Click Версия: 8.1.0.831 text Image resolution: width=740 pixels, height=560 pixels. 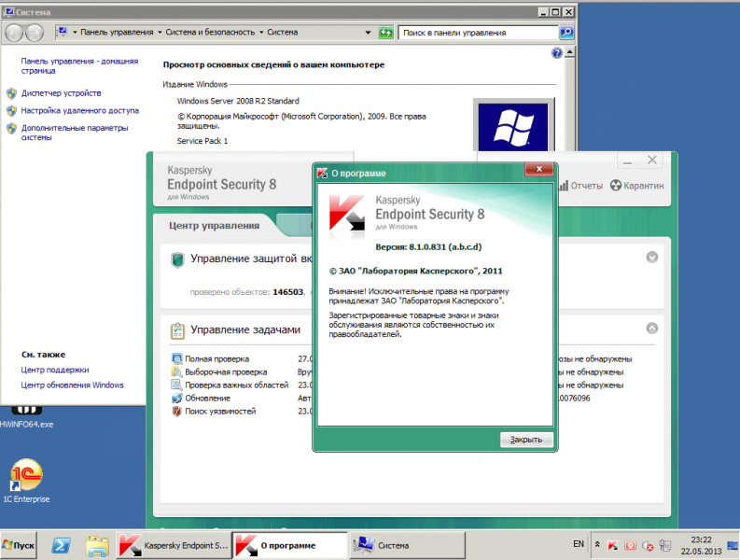click(x=428, y=247)
